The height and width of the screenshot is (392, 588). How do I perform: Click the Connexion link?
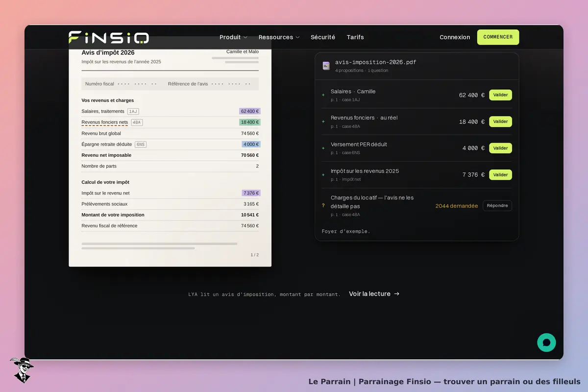[455, 37]
